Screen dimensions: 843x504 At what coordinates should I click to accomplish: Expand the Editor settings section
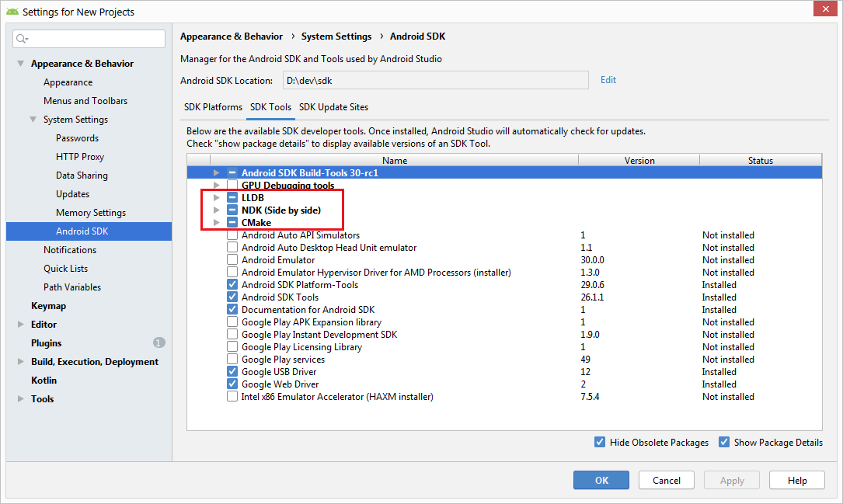(20, 324)
